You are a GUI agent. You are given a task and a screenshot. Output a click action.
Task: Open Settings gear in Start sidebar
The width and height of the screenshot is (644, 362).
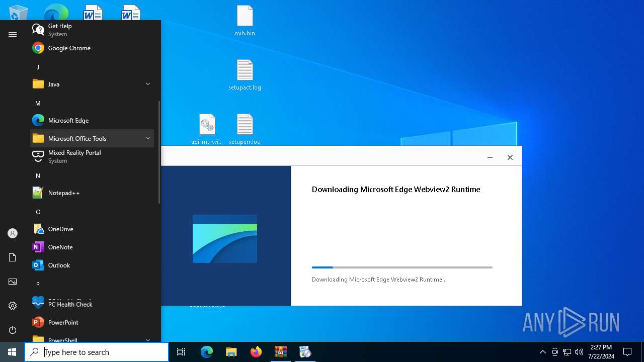coord(13,306)
